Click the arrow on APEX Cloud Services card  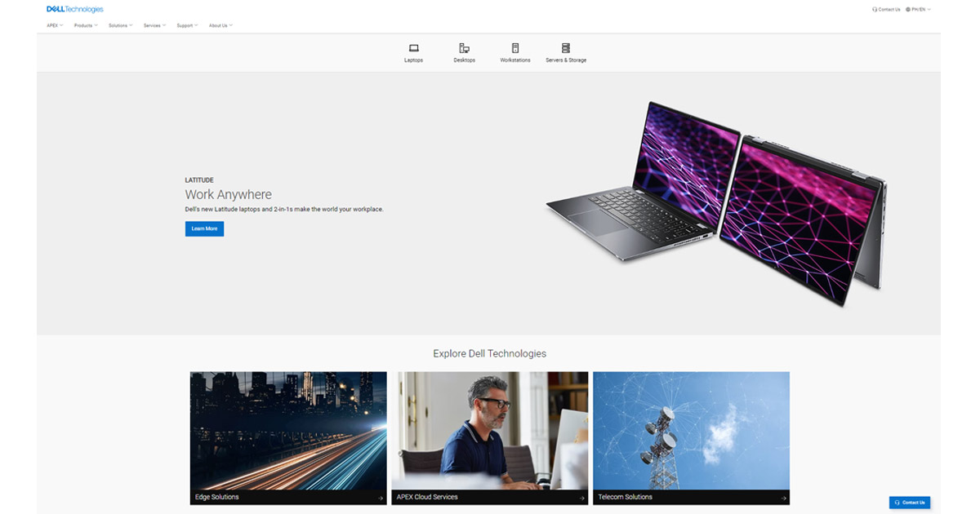[x=581, y=498]
